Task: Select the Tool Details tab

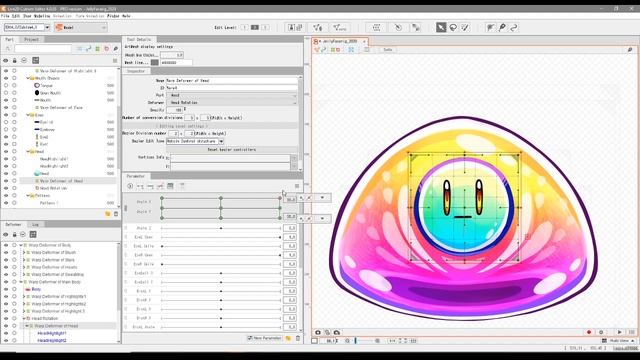Action: tap(139, 39)
